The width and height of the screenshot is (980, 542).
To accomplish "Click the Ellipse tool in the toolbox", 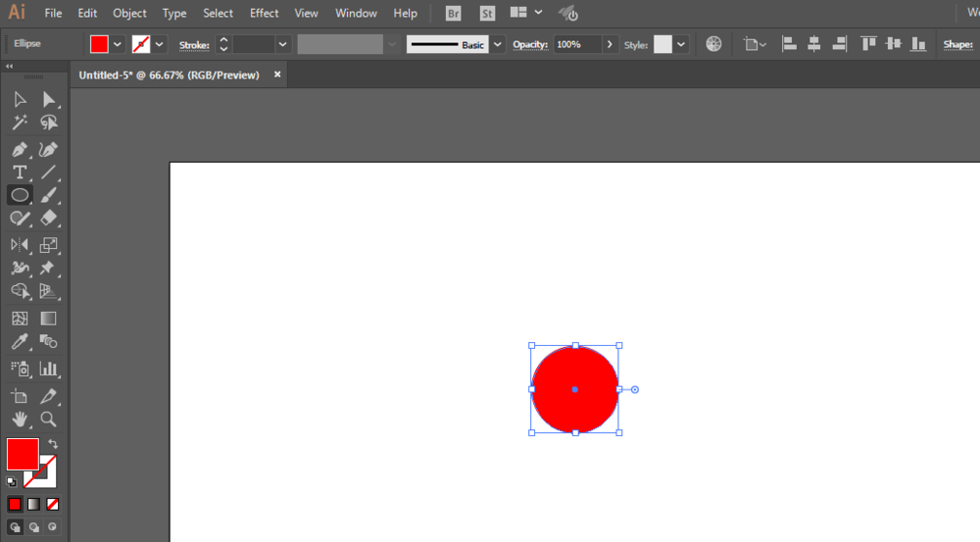I will (x=20, y=195).
